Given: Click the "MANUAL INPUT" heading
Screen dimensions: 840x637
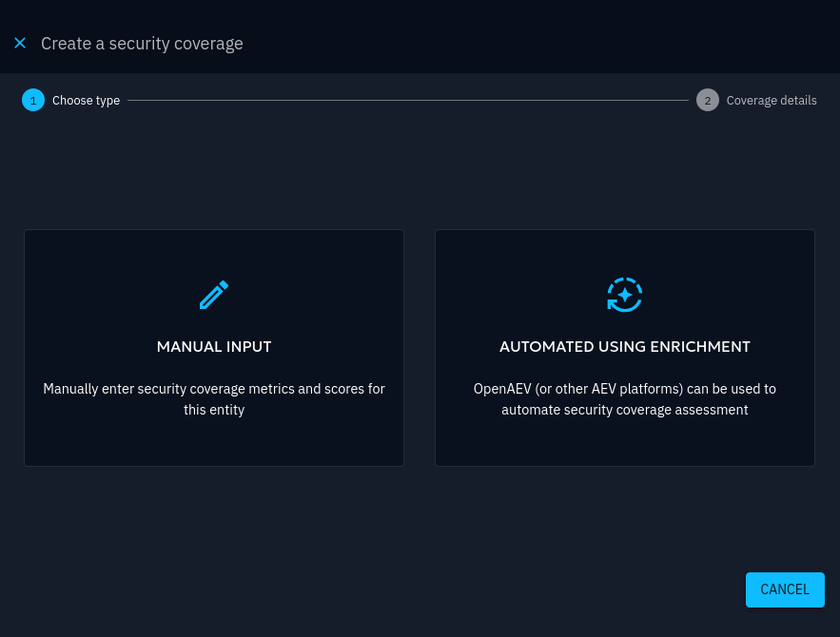Looking at the screenshot, I should tap(214, 347).
